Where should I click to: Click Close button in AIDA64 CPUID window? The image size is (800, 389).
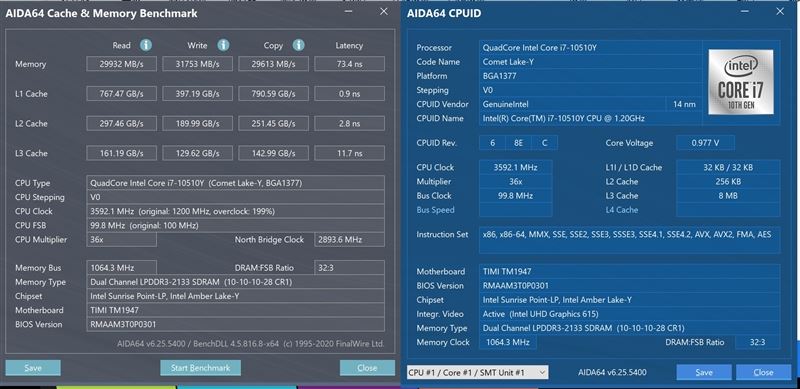point(763,372)
